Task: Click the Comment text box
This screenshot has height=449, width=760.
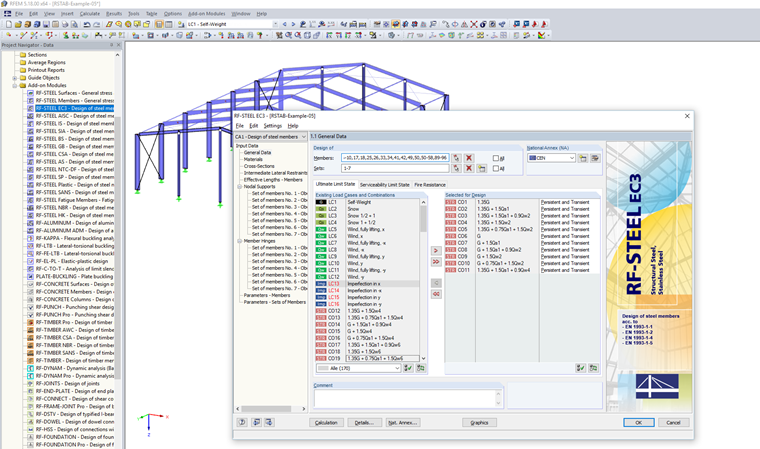Action: (x=408, y=398)
